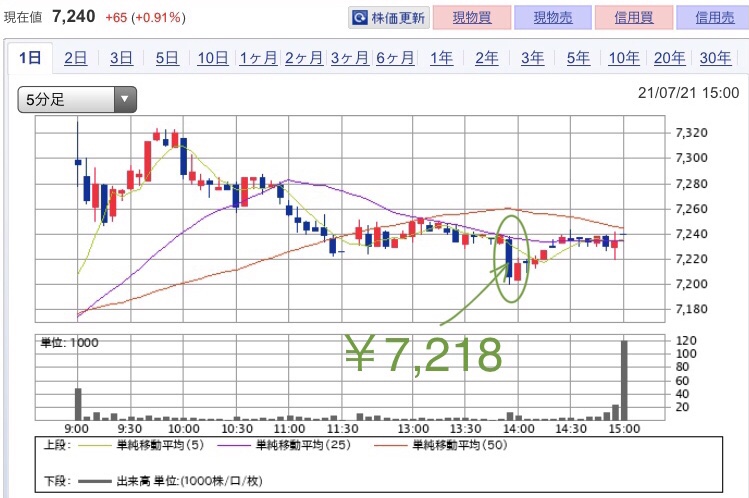Click the 出来高 legend entry
This screenshot has height=498, width=749.
click(170, 481)
